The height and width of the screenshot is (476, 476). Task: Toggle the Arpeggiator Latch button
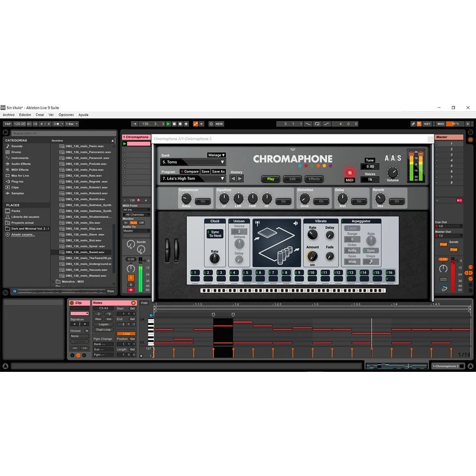(352, 228)
